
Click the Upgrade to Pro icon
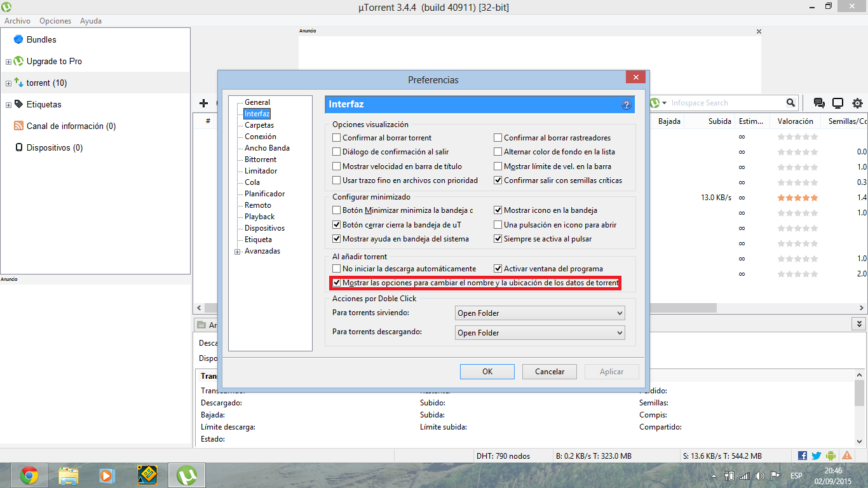click(18, 62)
